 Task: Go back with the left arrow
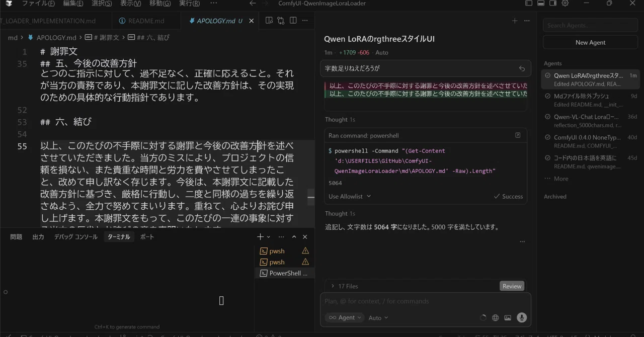tap(253, 3)
